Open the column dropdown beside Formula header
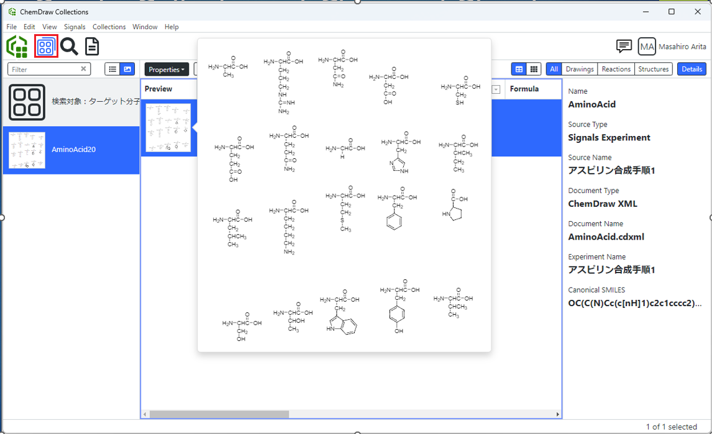The width and height of the screenshot is (712, 434). pos(496,89)
